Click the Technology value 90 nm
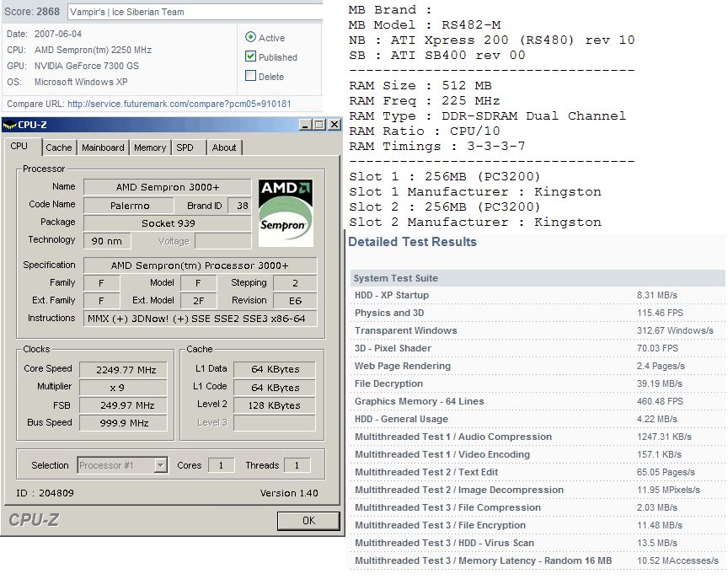Viewport: 728px width, 579px height. [107, 241]
